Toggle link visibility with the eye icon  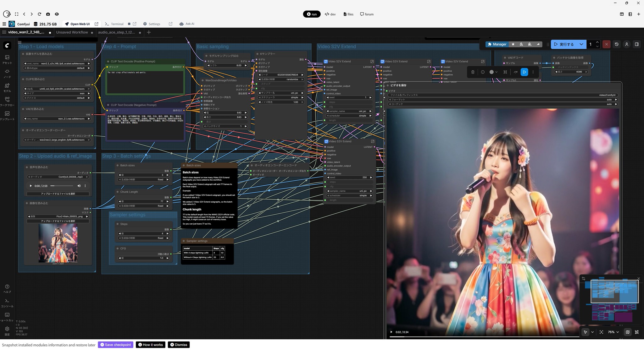57,14
